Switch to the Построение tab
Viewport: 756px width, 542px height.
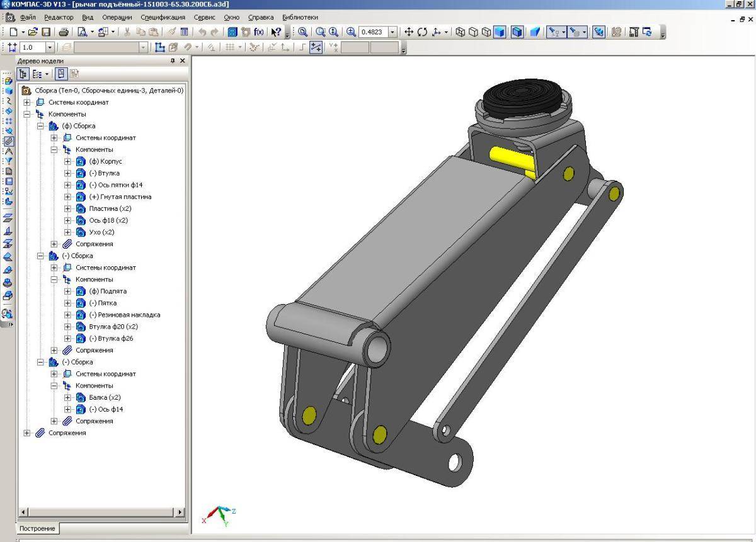[37, 528]
